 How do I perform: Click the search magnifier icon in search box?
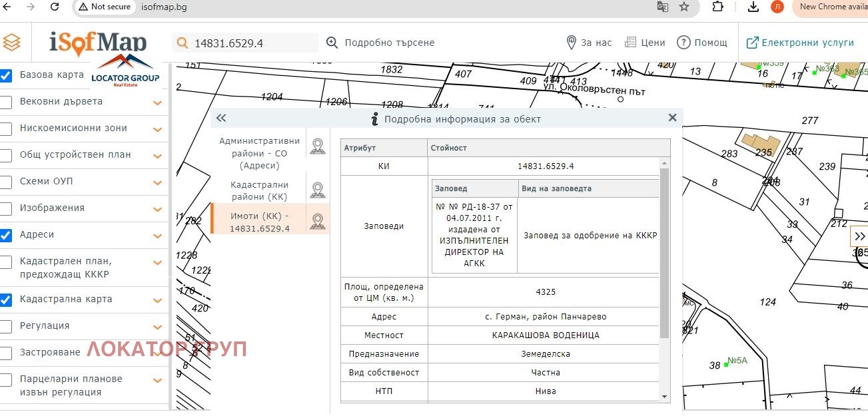point(182,43)
